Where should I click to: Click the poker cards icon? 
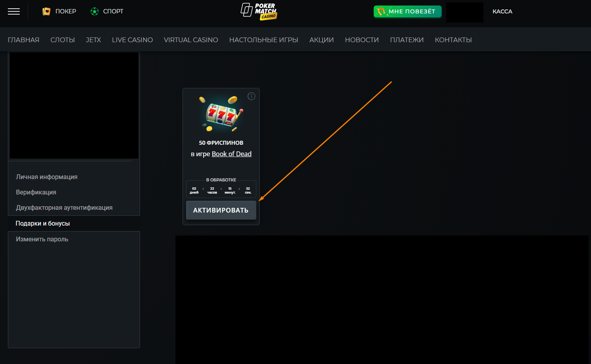pos(47,11)
